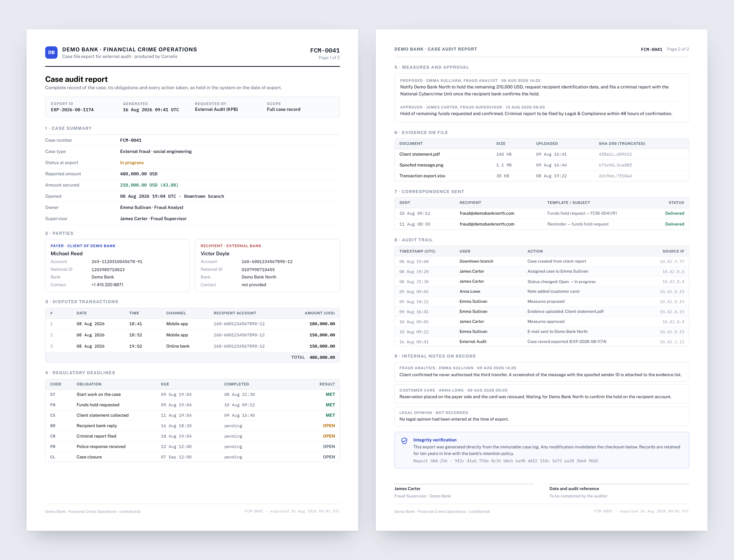
Task: Click recipient National ID 0107990710455
Action: pos(258,270)
